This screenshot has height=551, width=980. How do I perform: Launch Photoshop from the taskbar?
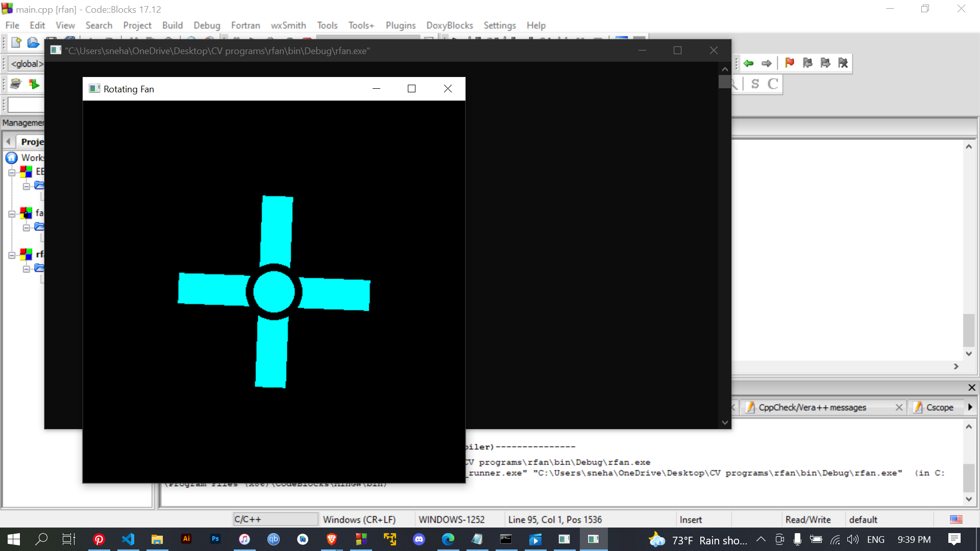215,539
